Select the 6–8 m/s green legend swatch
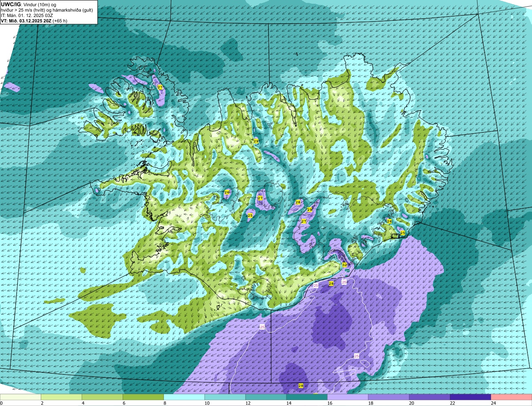Image resolution: width=532 pixels, height=406 pixels. (x=143, y=397)
